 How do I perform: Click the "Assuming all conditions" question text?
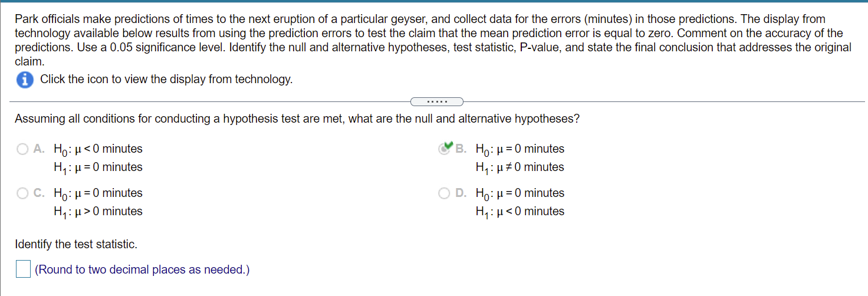[x=297, y=119]
